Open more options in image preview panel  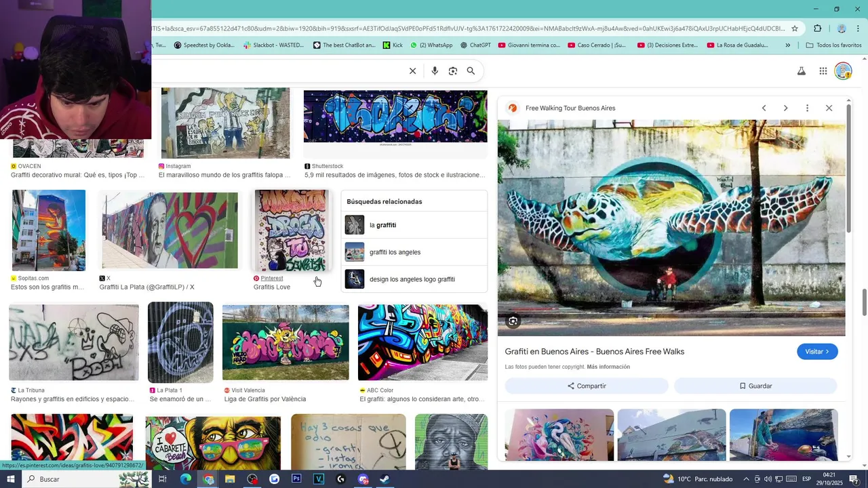pyautogui.click(x=807, y=108)
